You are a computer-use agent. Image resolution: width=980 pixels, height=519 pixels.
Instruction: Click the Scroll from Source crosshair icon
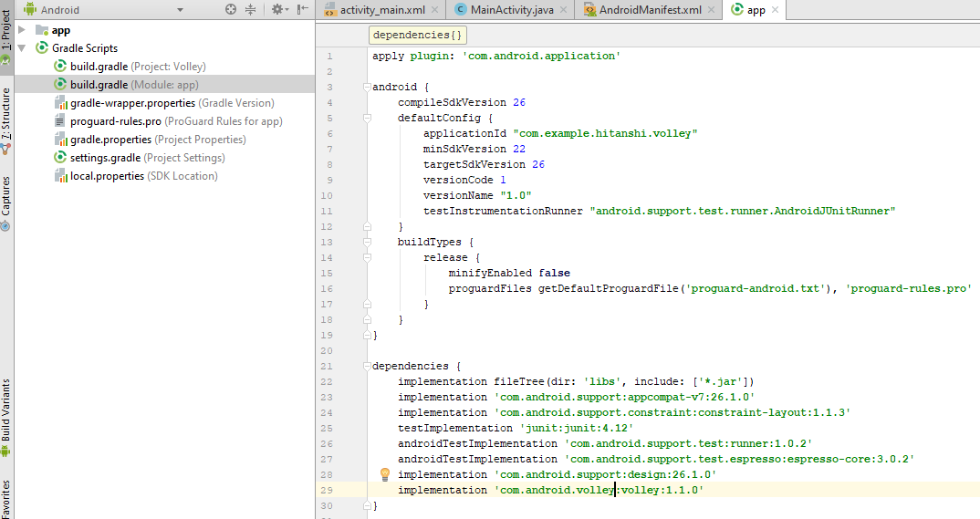pyautogui.click(x=231, y=9)
